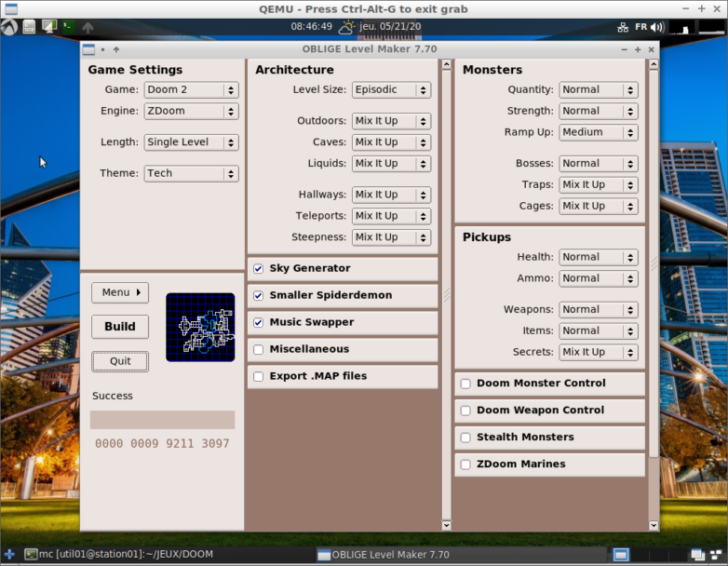The height and width of the screenshot is (566, 728).
Task: Click the Quit button
Action: [120, 362]
